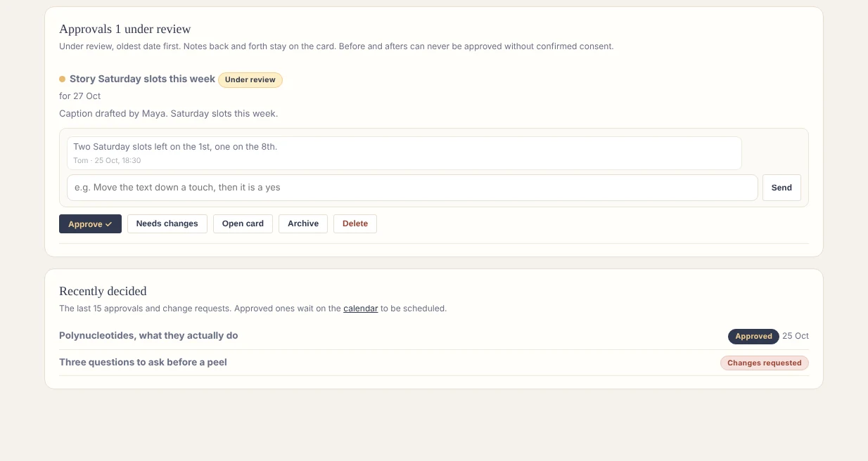Select the Story Saturday slots this week title
Screen dimensions: 868x461
point(142,79)
